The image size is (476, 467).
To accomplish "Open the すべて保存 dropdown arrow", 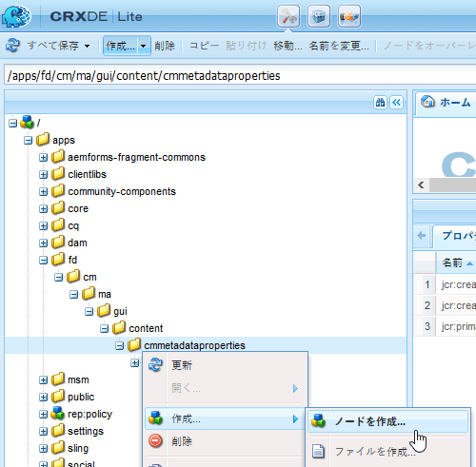I will 87,46.
